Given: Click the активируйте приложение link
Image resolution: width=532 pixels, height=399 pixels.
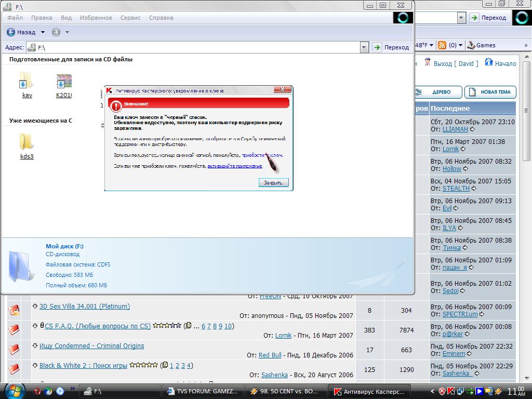Looking at the screenshot, I should click(234, 166).
